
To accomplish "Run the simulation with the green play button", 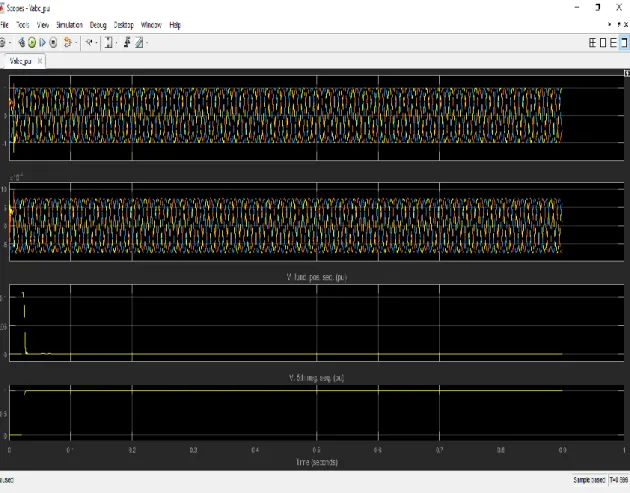I will click(32, 43).
